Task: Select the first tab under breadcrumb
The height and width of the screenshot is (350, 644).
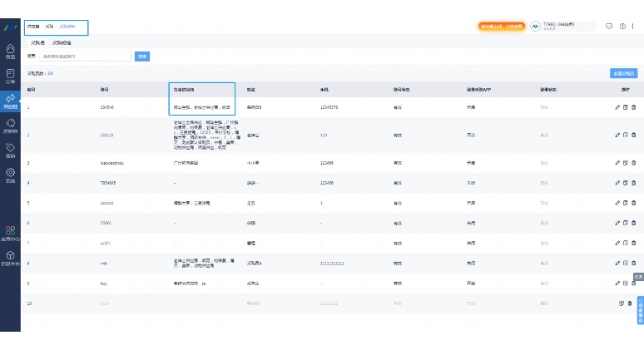Action: (x=37, y=42)
